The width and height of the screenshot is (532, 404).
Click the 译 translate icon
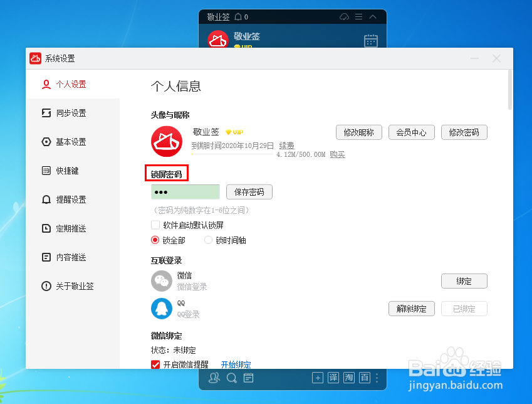coord(333,378)
